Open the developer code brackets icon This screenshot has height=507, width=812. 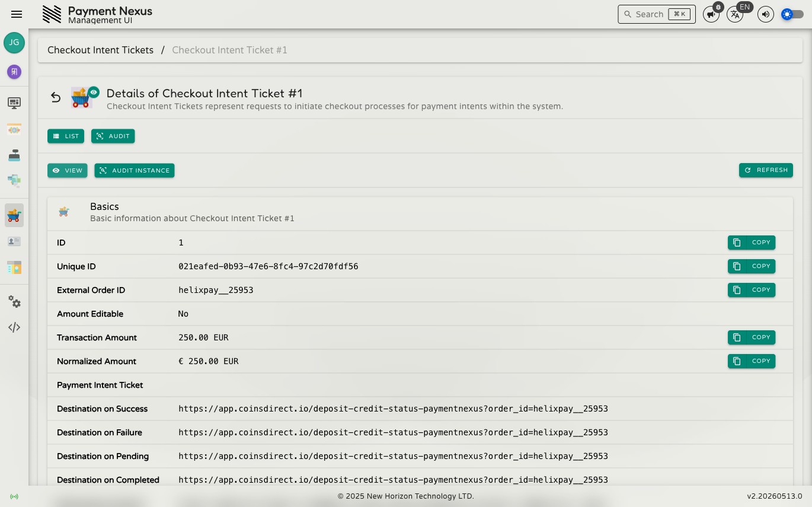pos(14,327)
